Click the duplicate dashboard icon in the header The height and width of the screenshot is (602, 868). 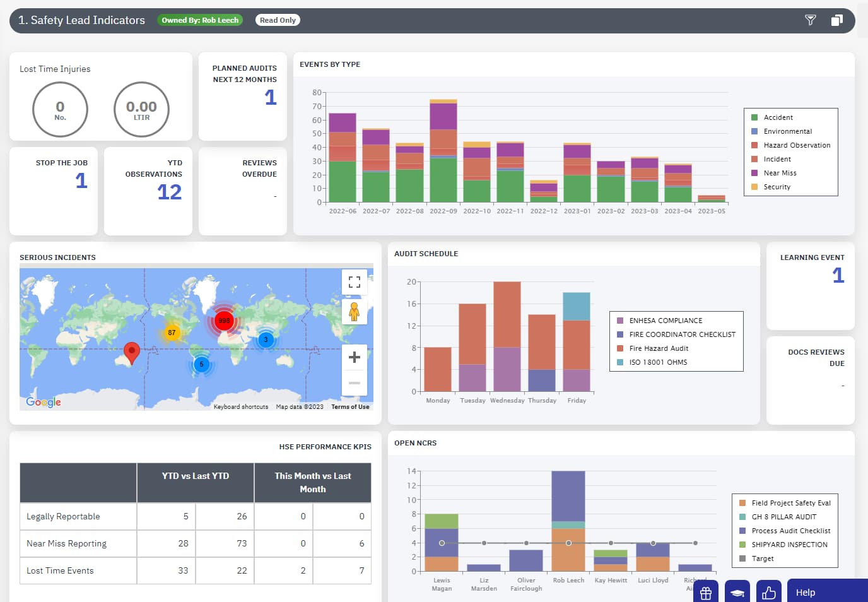tap(837, 20)
